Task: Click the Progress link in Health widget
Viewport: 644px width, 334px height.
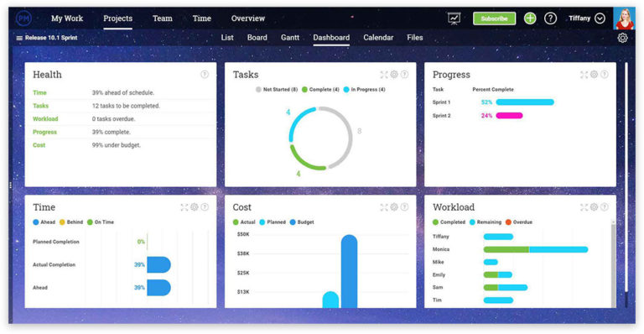Action: tap(44, 133)
